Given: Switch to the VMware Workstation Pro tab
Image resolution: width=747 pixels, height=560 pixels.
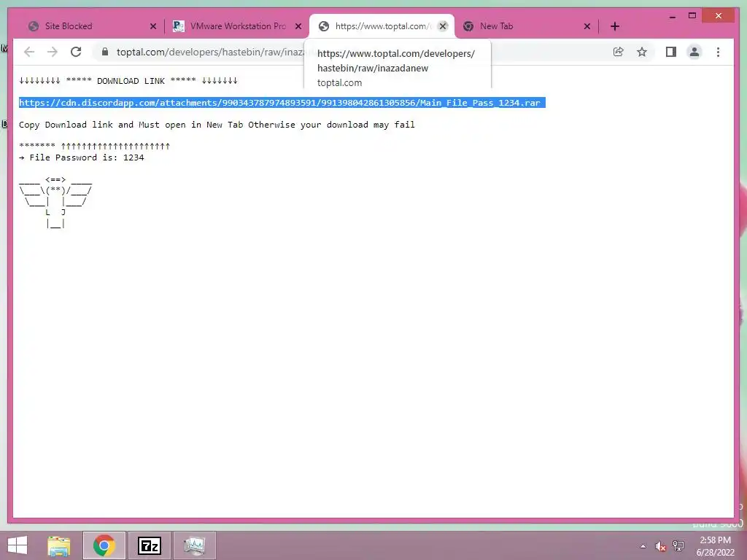Looking at the screenshot, I should [x=237, y=26].
